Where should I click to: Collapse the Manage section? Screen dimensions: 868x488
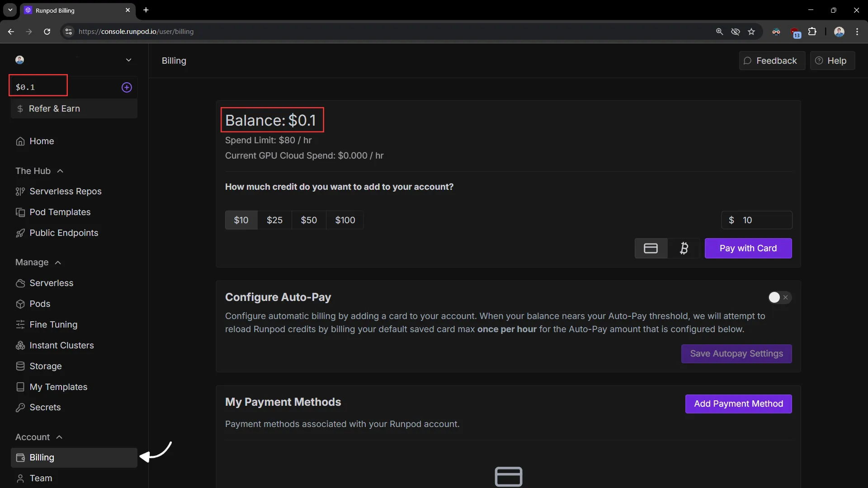(x=58, y=263)
